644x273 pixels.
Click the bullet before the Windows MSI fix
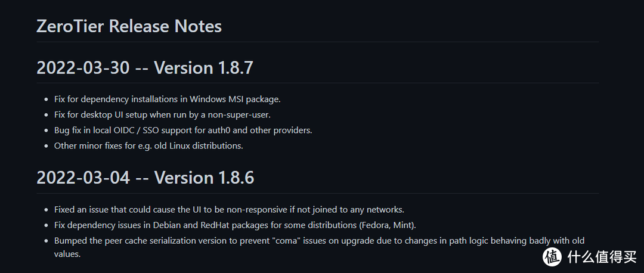click(47, 99)
